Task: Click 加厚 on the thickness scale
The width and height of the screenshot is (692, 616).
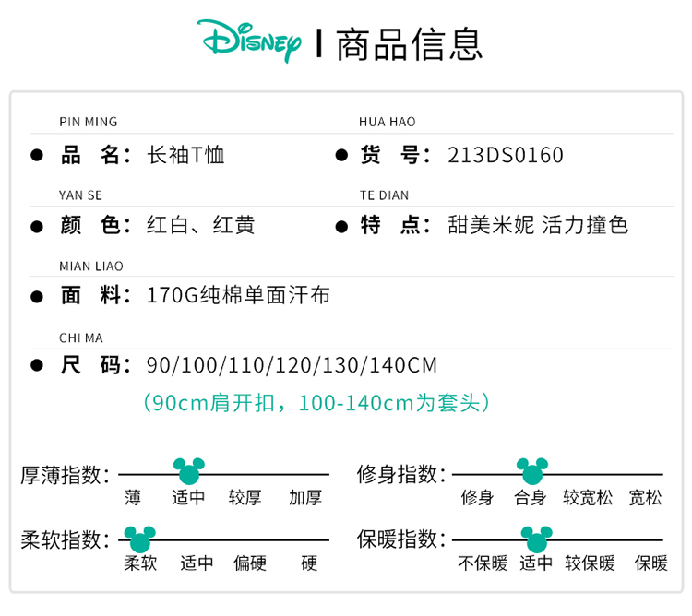Action: [x=305, y=497]
